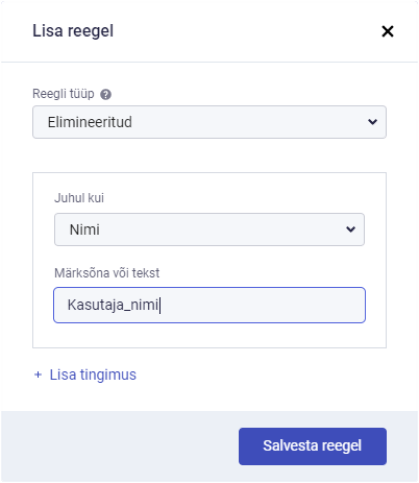Close the Lisa reegel dialog
The width and height of the screenshot is (419, 483).
(x=387, y=32)
